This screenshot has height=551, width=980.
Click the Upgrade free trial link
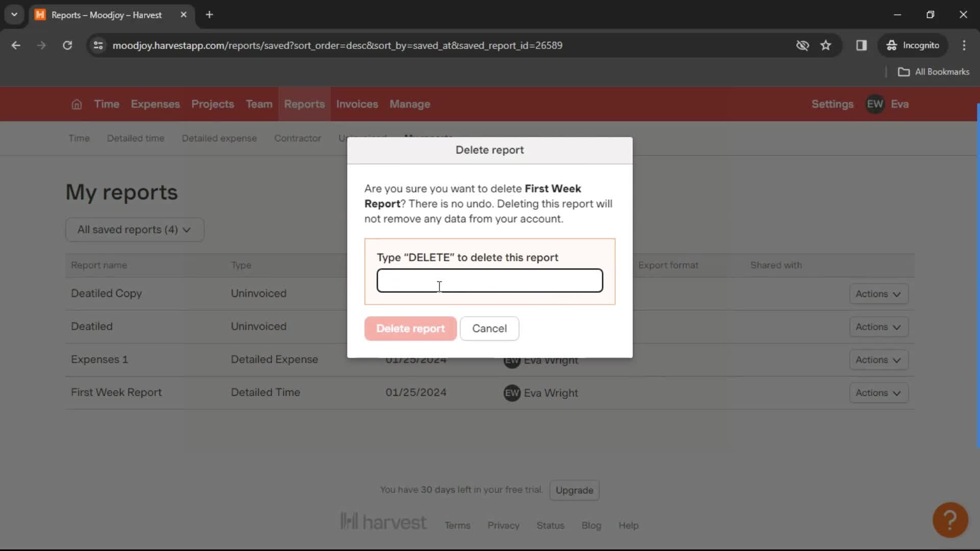[575, 490]
